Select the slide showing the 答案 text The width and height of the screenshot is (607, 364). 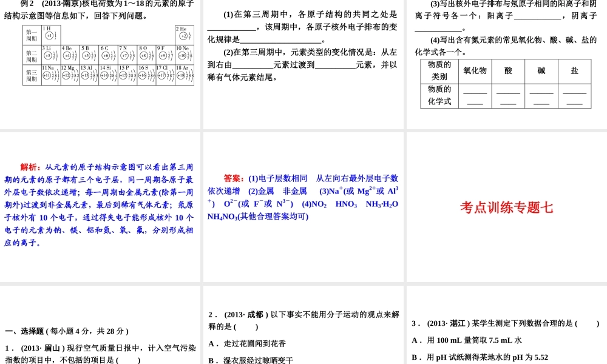pyautogui.click(x=303, y=207)
